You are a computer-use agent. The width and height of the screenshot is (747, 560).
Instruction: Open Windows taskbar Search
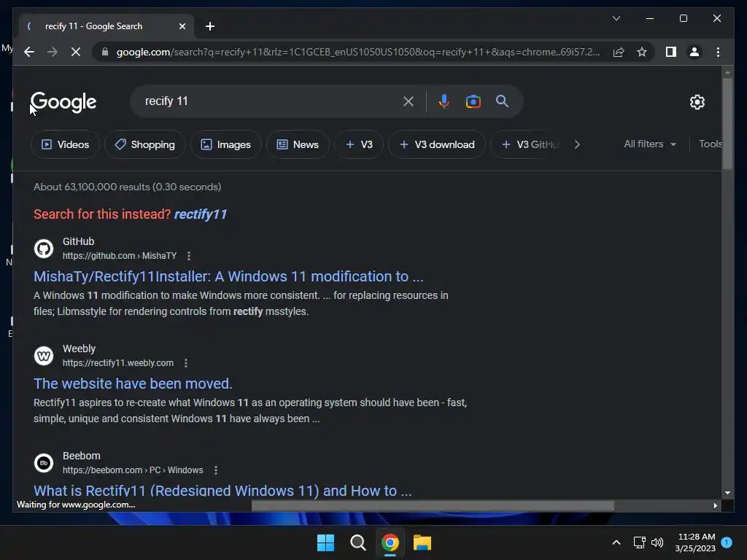click(357, 542)
